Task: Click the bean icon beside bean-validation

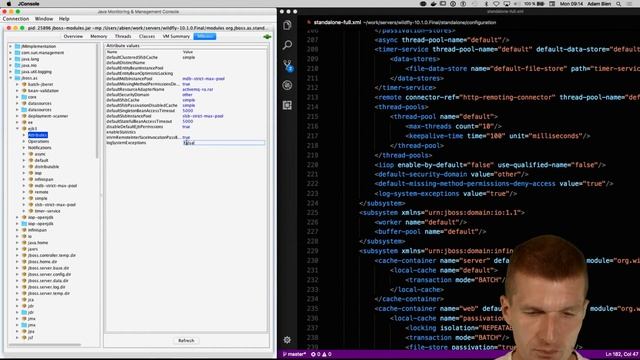Action: tap(24, 91)
